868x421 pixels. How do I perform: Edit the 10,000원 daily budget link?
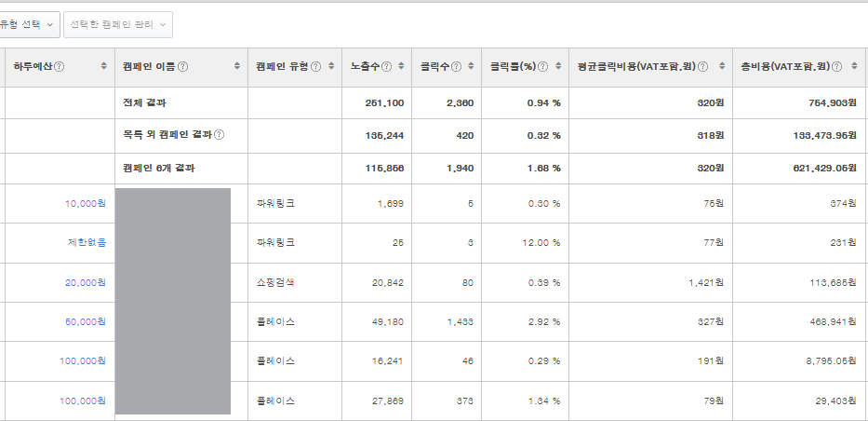coord(86,203)
